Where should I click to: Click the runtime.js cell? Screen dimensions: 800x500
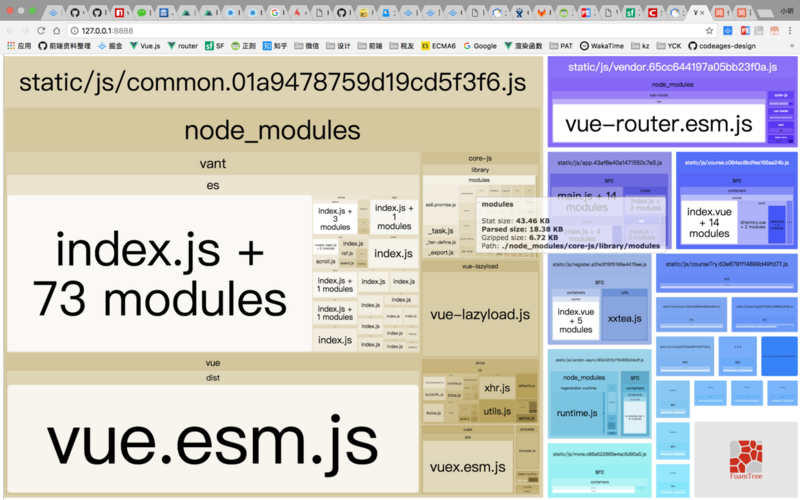coord(577,413)
